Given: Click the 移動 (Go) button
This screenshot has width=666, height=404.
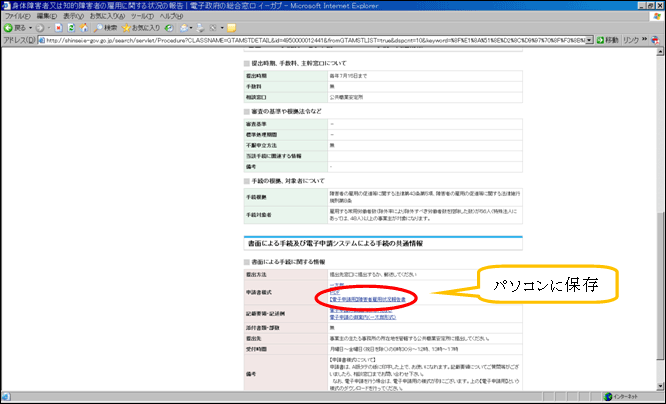Looking at the screenshot, I should [608, 39].
